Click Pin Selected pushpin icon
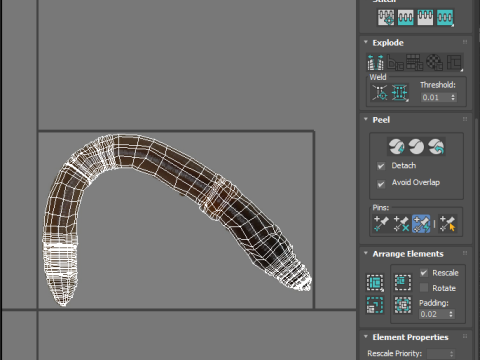 click(381, 223)
